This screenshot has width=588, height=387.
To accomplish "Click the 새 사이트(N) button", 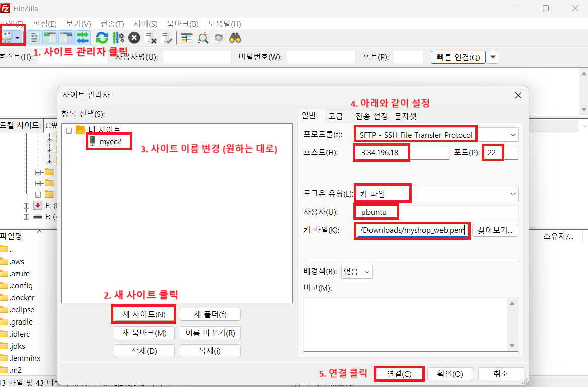I will (x=144, y=314).
